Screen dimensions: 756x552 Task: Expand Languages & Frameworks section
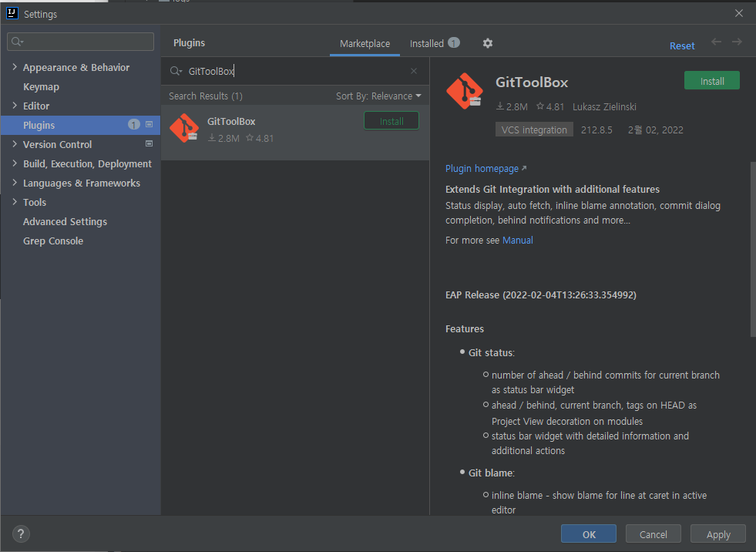(x=15, y=183)
